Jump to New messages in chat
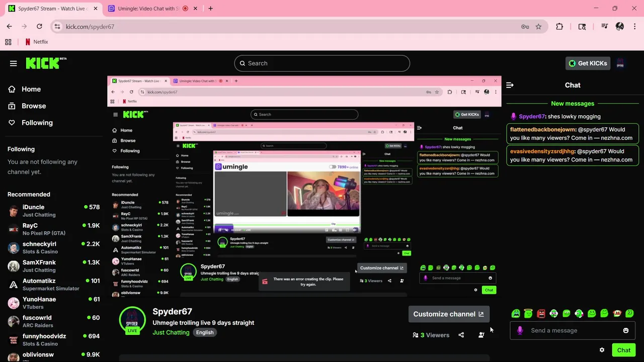This screenshot has width=644, height=362. click(573, 104)
